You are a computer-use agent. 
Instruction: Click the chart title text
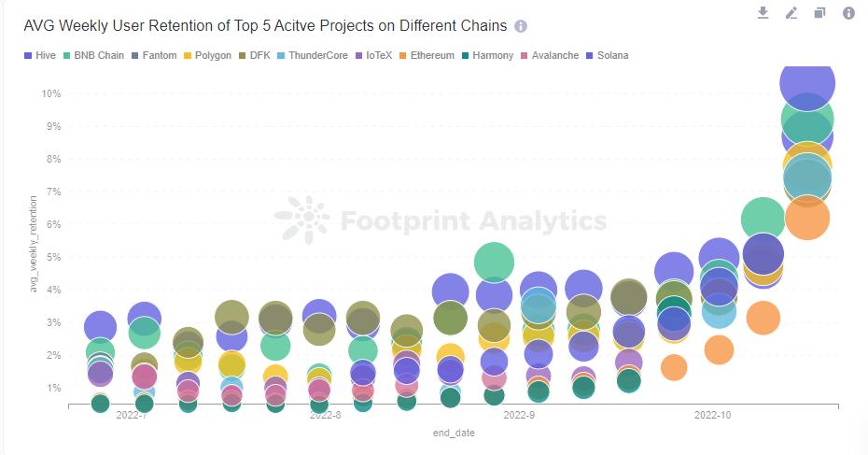(265, 26)
